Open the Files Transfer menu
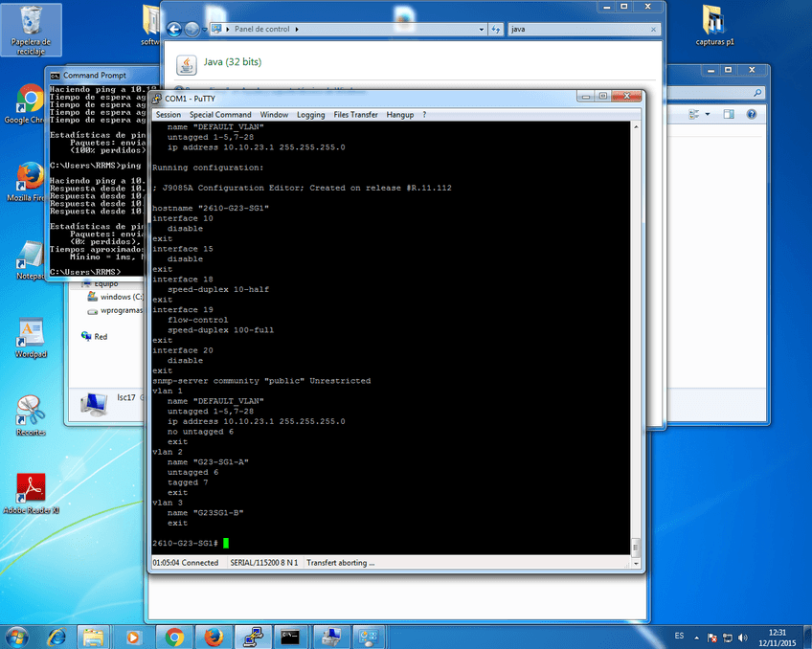The height and width of the screenshot is (649, 812). tap(355, 115)
